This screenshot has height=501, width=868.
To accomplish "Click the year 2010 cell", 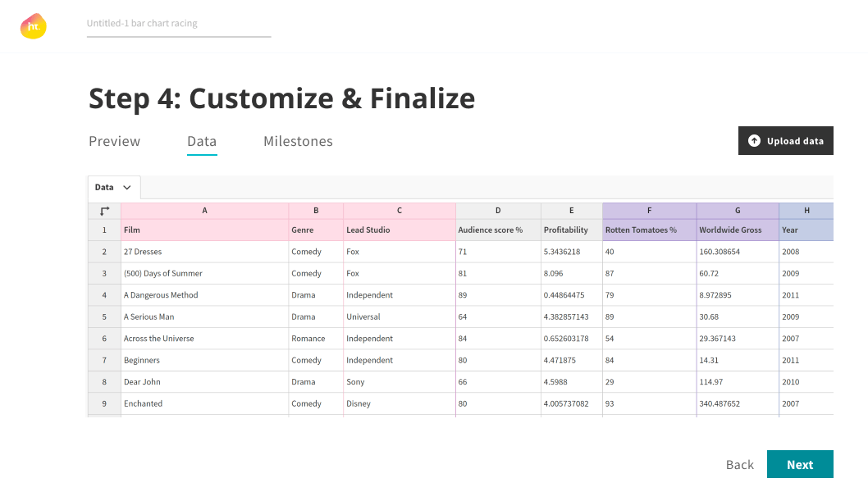I will click(x=806, y=382).
